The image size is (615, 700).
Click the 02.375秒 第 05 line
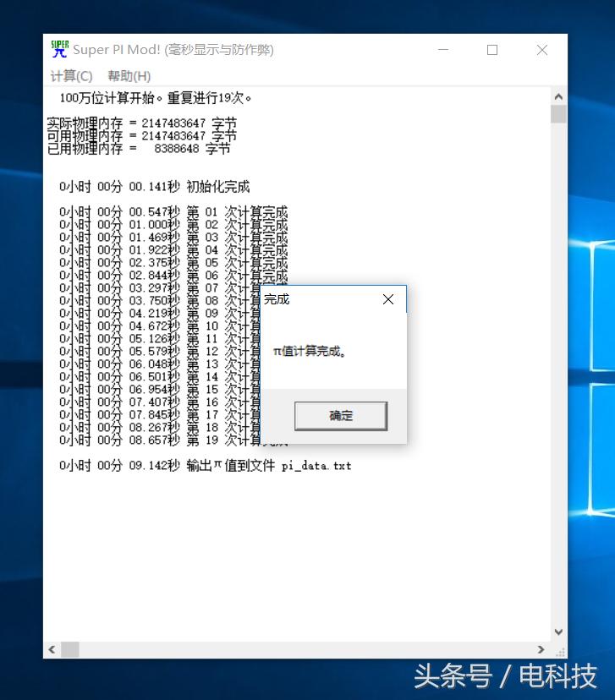point(173,262)
